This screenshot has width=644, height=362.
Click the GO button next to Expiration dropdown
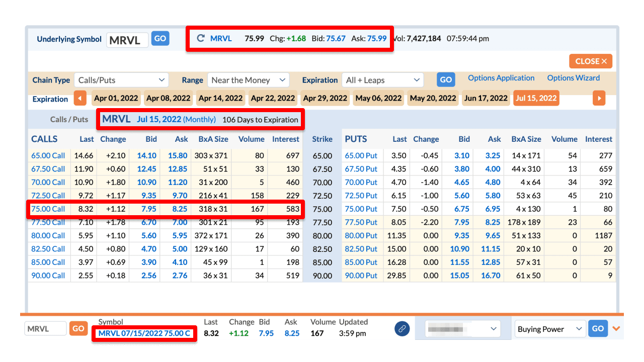[445, 79]
